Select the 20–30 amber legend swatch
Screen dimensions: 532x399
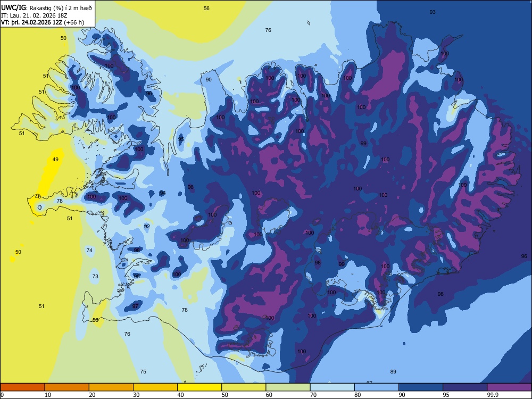click(x=111, y=387)
